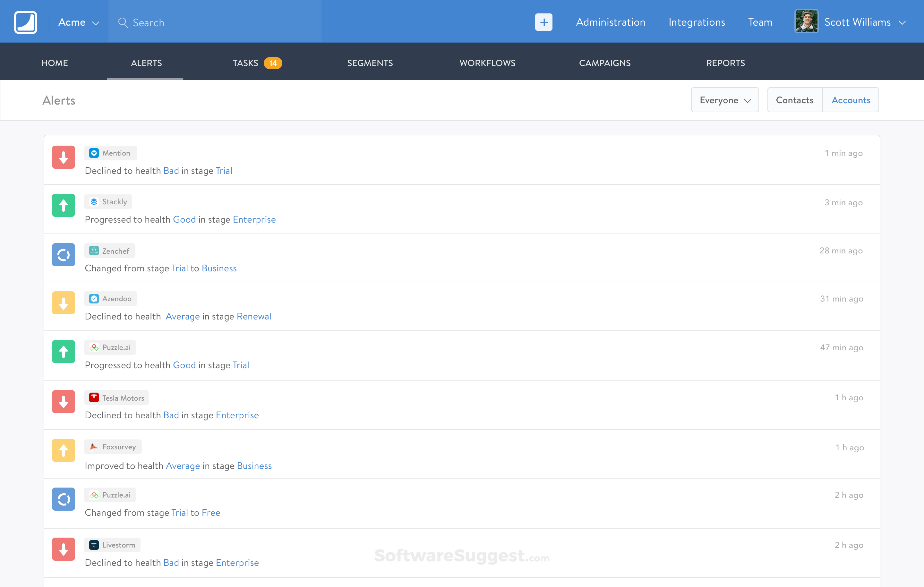Click into the Search field
The width and height of the screenshot is (924, 587).
point(215,22)
